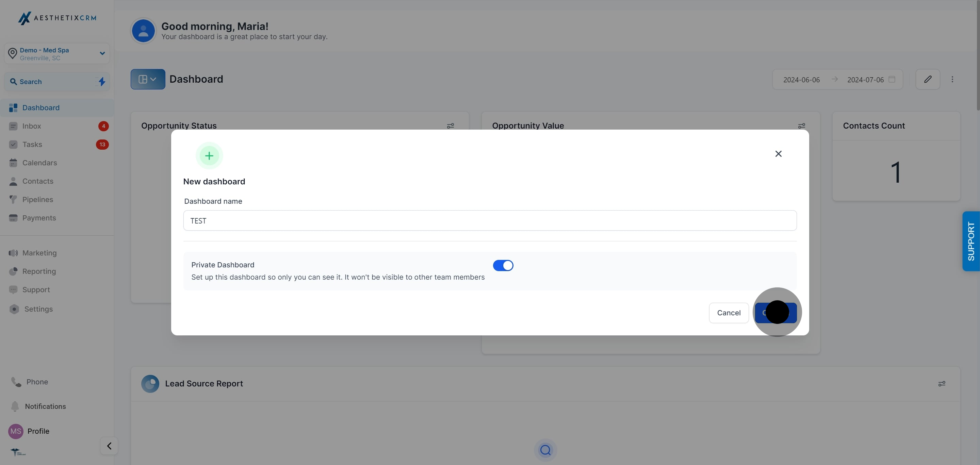Open Opportunity Value widget filter settings

pos(802,126)
